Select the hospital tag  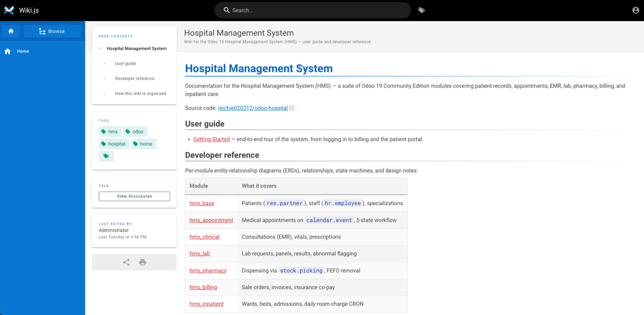click(x=114, y=144)
